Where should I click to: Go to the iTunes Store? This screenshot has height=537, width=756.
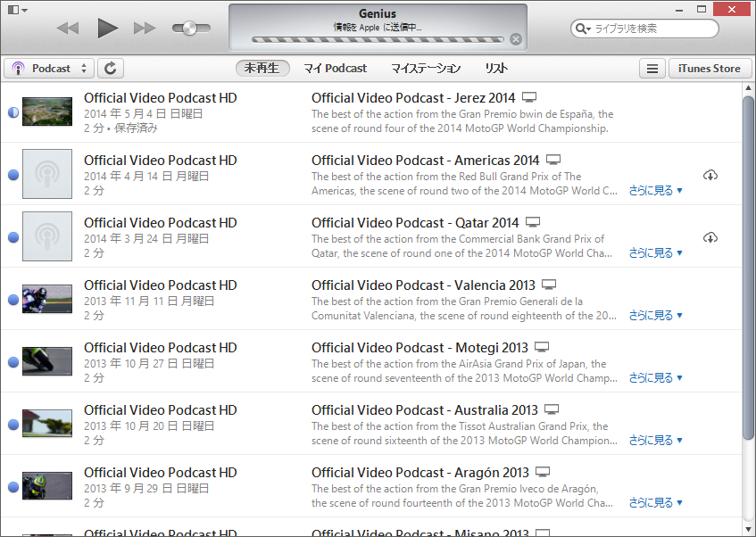coord(710,69)
